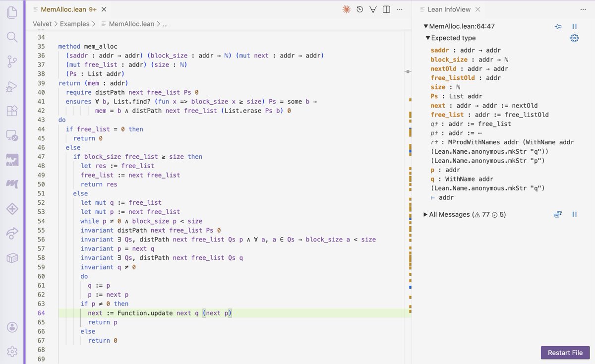This screenshot has height=364, width=595.
Task: Open the container box icon view
Action: [12, 258]
